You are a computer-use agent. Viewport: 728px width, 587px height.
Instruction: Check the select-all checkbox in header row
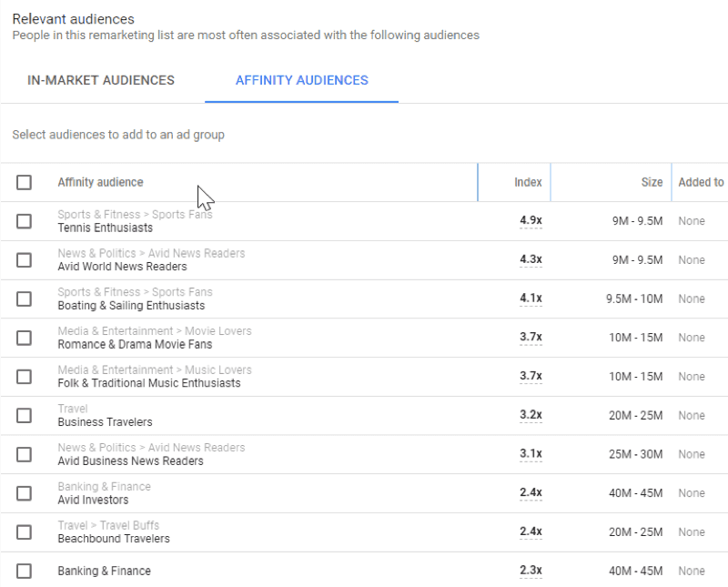point(24,182)
